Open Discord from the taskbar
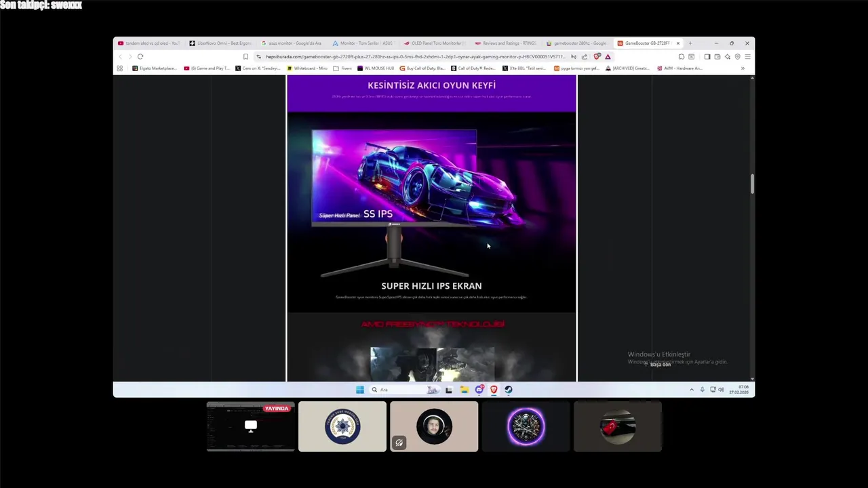 click(479, 390)
